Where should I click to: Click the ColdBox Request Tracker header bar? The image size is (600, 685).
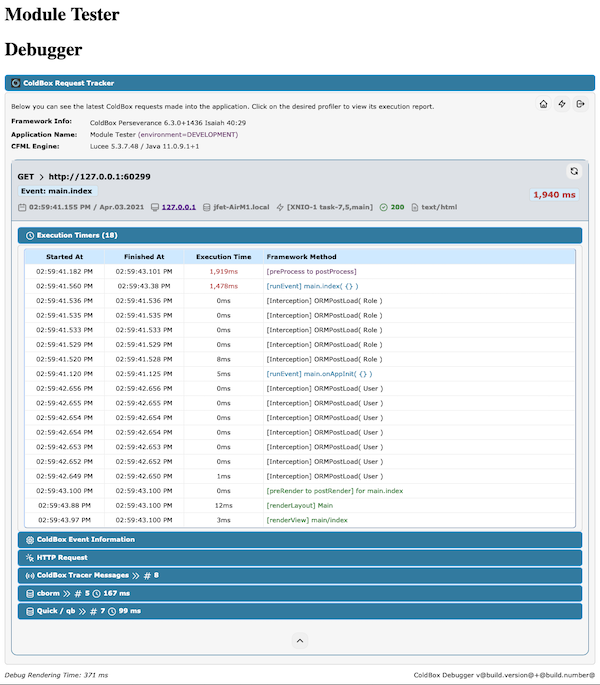[299, 83]
